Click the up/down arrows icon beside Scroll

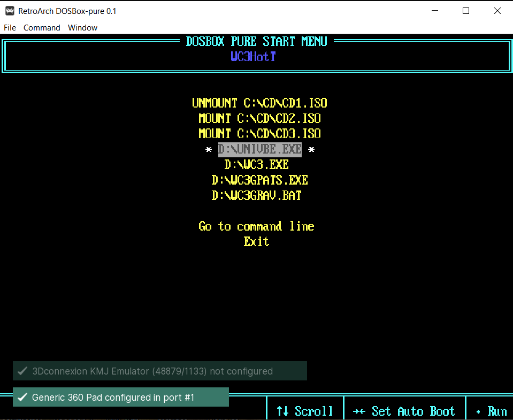(282, 410)
